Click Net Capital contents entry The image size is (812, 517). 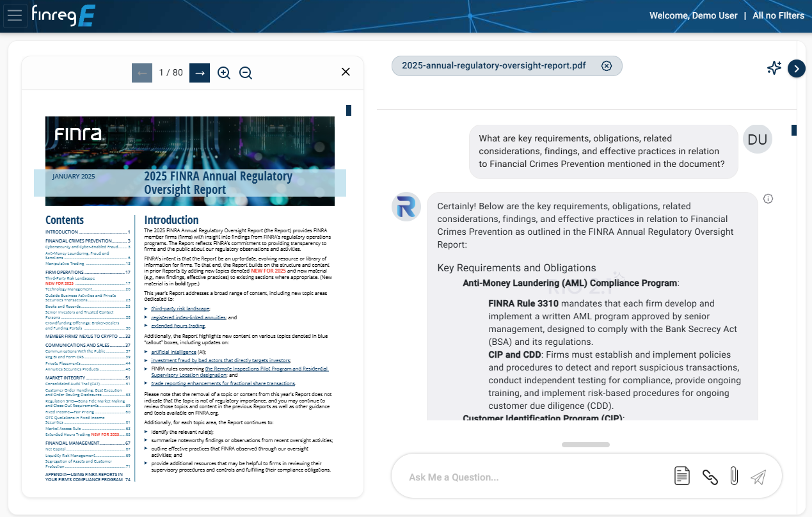point(88,449)
